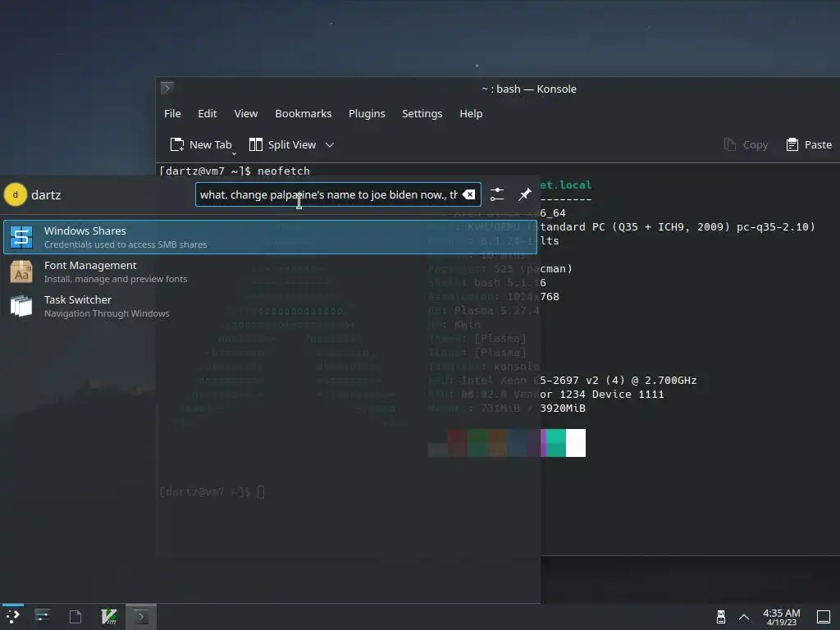Click the Show Desktop button
This screenshot has width=840, height=630.
(824, 617)
